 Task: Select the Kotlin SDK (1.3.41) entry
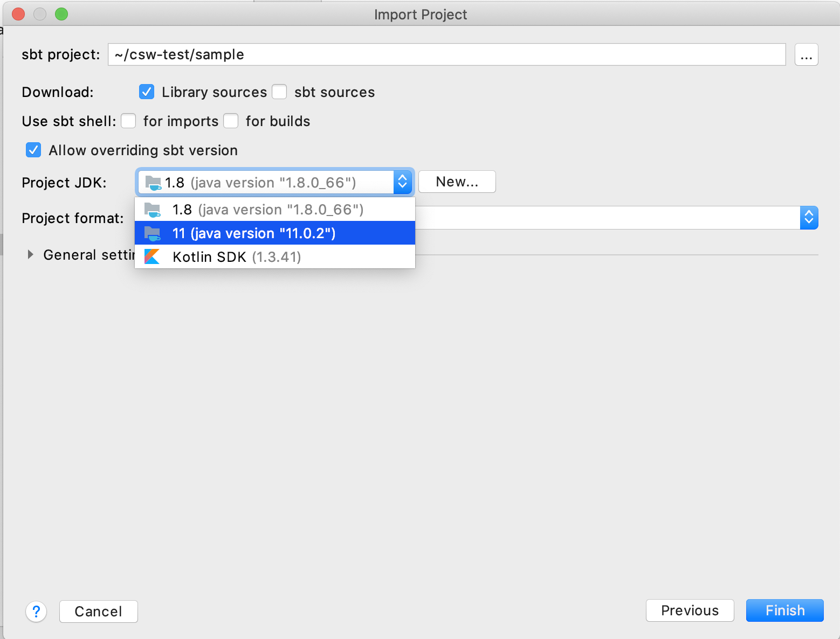pos(236,256)
